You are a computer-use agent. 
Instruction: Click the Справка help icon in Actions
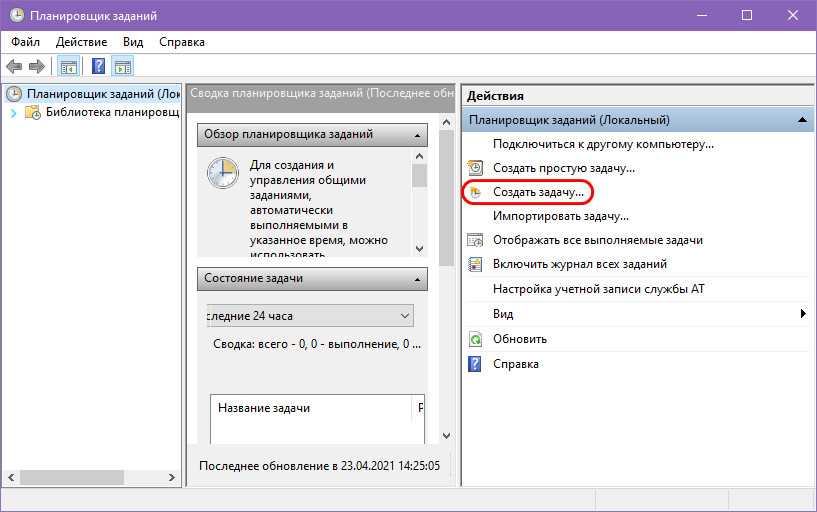(476, 364)
